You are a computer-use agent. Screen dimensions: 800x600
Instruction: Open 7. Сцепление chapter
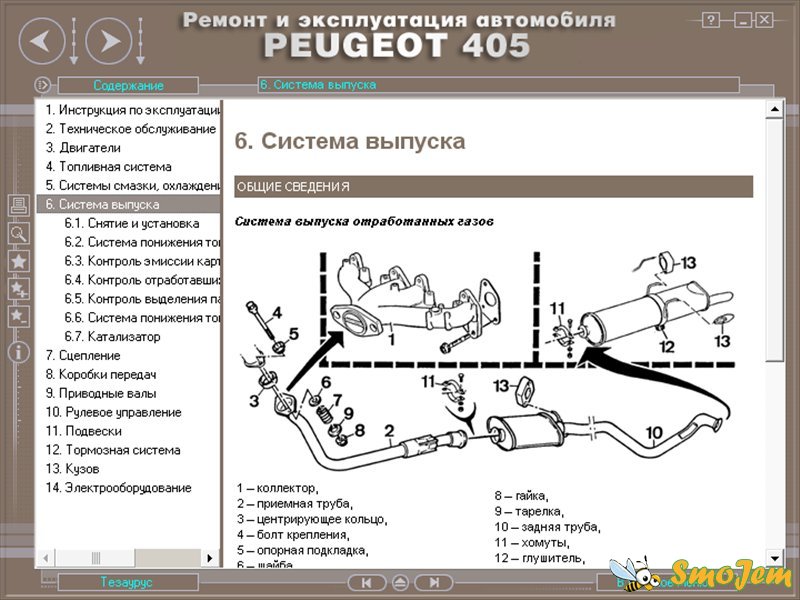83,355
